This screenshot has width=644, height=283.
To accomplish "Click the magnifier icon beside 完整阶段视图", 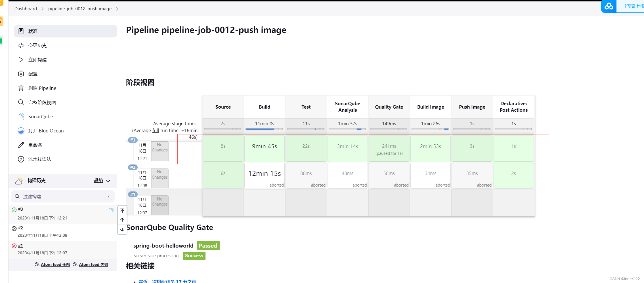I will tap(21, 102).
